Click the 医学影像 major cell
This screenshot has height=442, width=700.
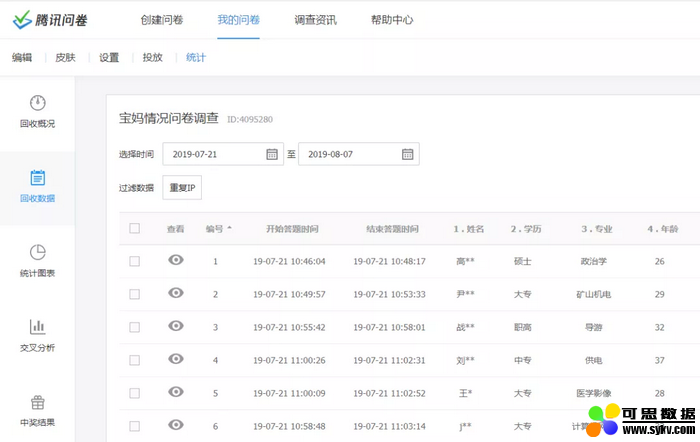[x=594, y=393]
